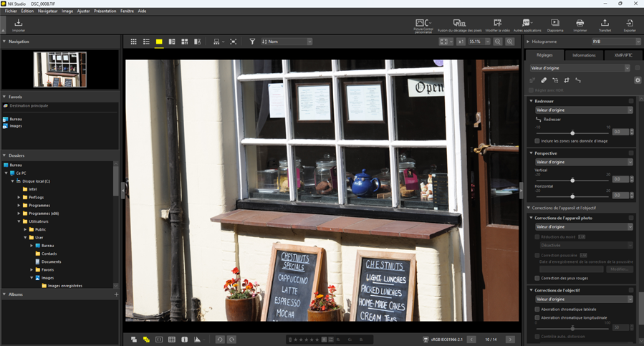Click the Imprimer printer icon
This screenshot has height=346, width=644.
coord(580,25)
